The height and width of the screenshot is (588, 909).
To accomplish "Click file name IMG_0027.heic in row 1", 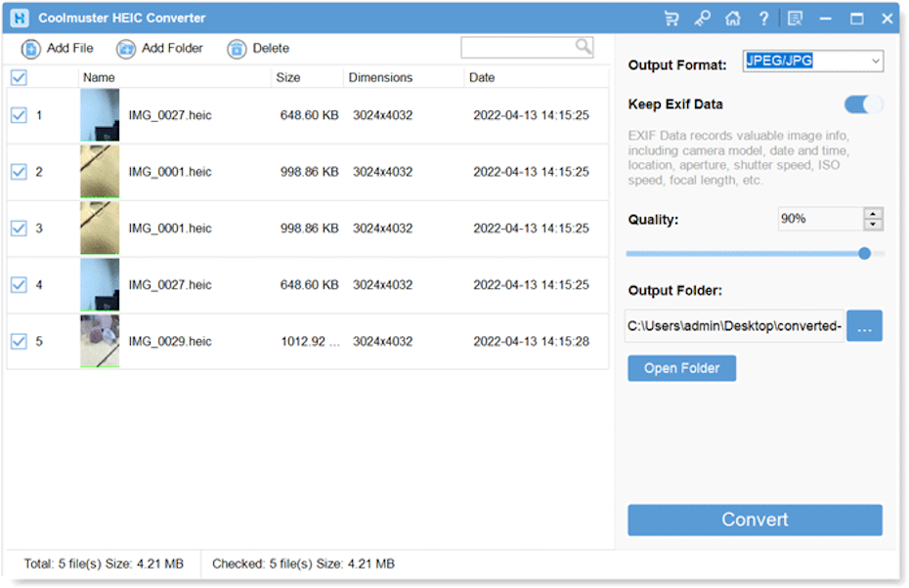I will (170, 115).
